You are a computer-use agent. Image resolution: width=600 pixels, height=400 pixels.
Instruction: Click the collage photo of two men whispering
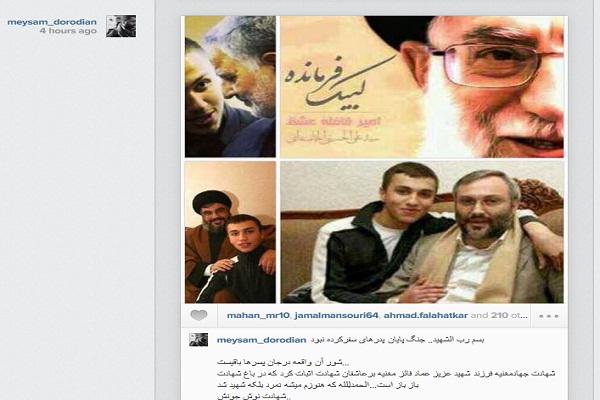coord(230,87)
